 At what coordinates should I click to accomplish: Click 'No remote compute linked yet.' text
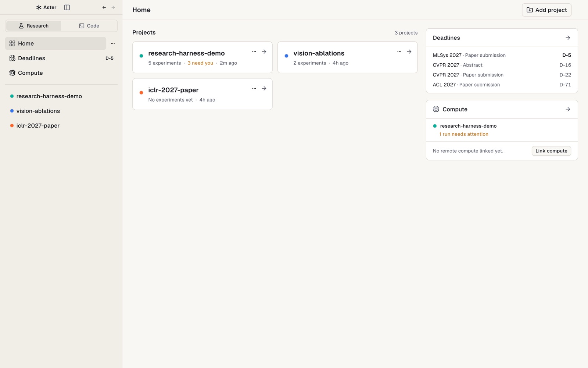[x=468, y=151]
